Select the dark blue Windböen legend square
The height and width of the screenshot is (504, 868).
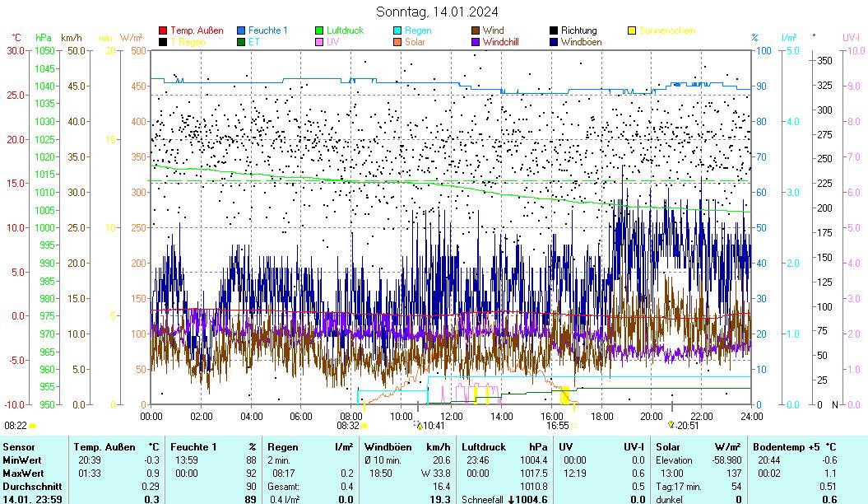[x=554, y=41]
